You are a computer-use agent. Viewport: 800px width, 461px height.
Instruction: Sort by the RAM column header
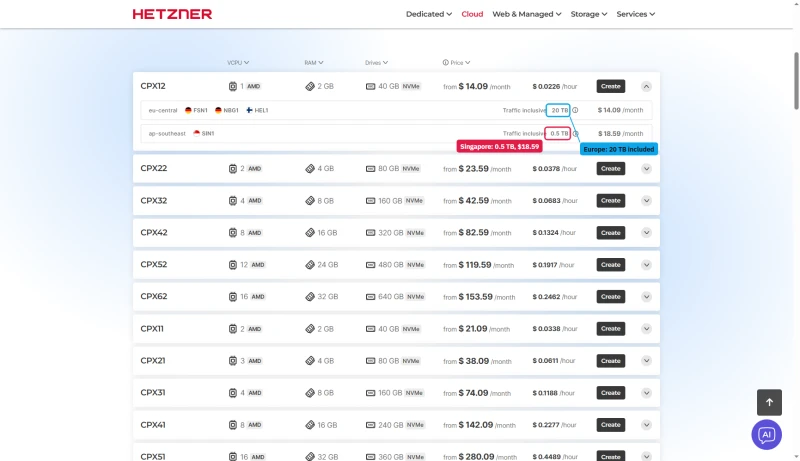pos(314,63)
